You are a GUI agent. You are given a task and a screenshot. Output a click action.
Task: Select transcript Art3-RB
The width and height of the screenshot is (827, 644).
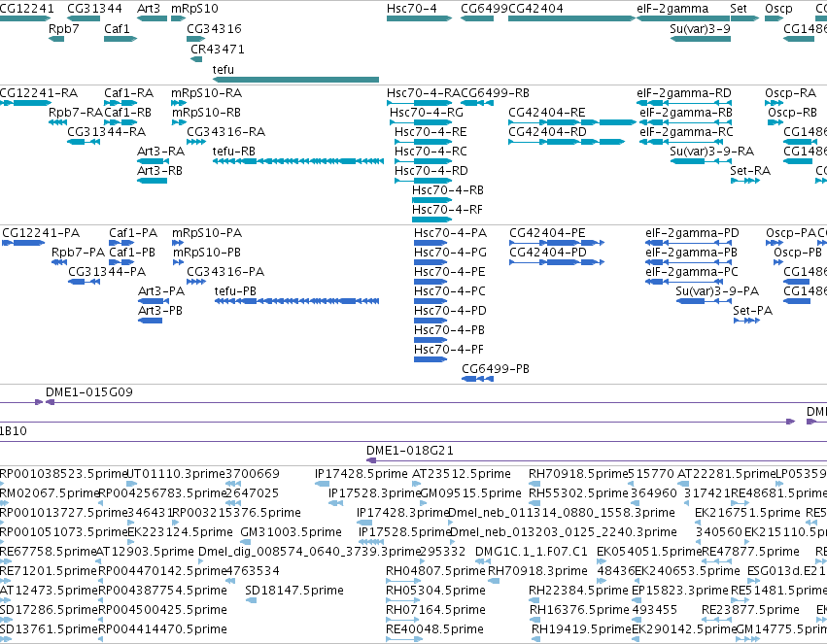coord(152,181)
